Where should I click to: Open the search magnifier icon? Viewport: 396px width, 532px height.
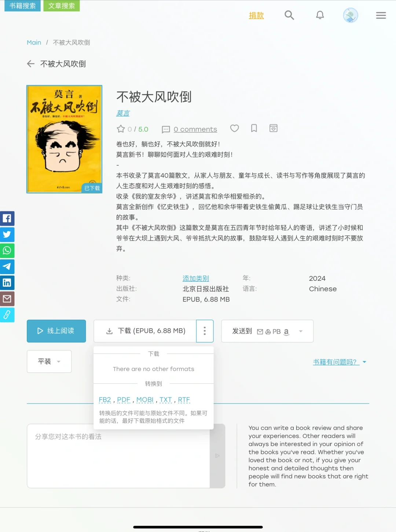click(x=289, y=15)
